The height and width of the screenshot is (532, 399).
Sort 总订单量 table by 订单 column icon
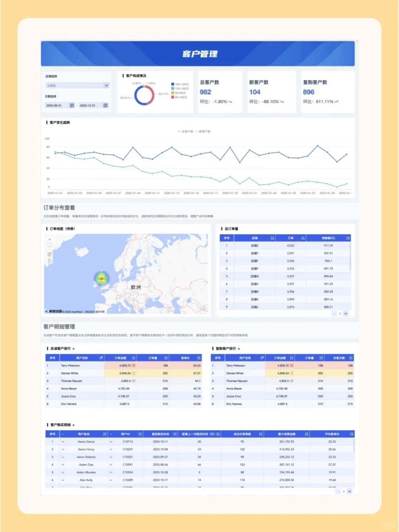pos(303,238)
